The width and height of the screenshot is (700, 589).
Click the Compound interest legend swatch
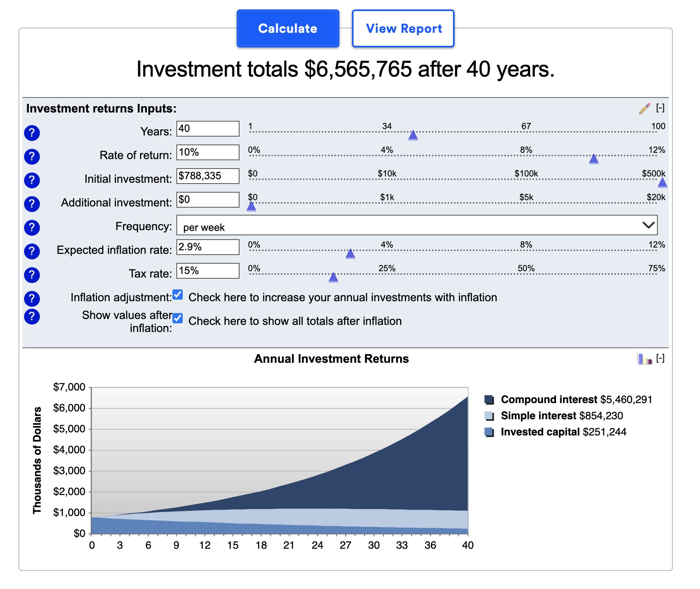pyautogui.click(x=489, y=400)
